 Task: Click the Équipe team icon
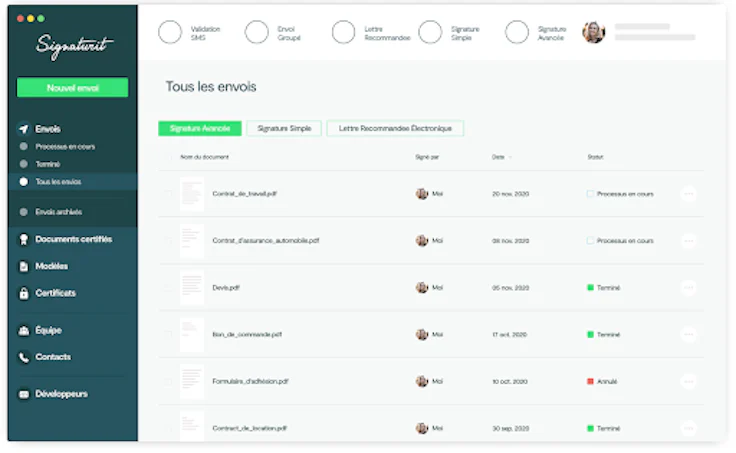pos(23,330)
